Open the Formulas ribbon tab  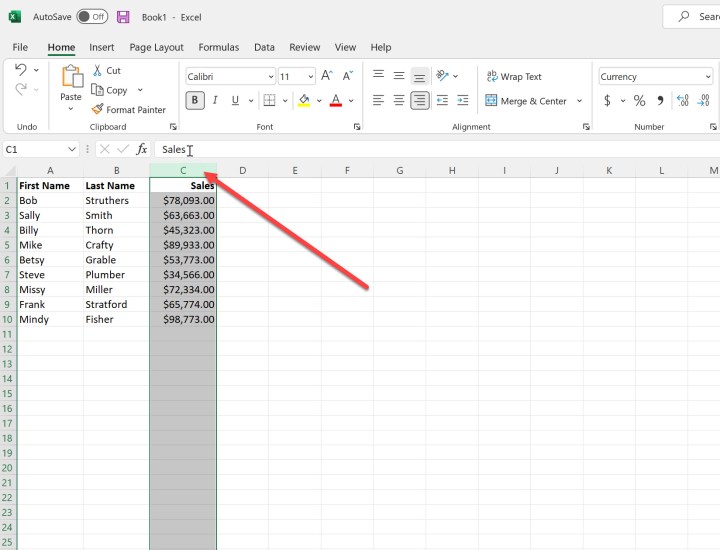218,47
